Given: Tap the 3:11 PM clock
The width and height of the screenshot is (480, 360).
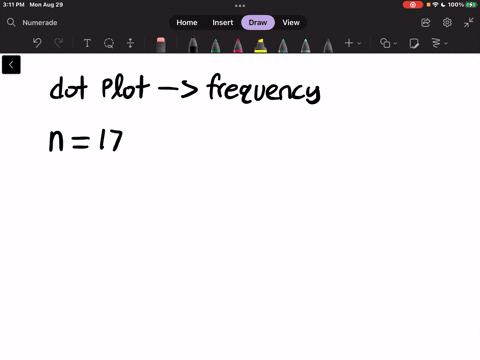Looking at the screenshot, I should 13,5.
